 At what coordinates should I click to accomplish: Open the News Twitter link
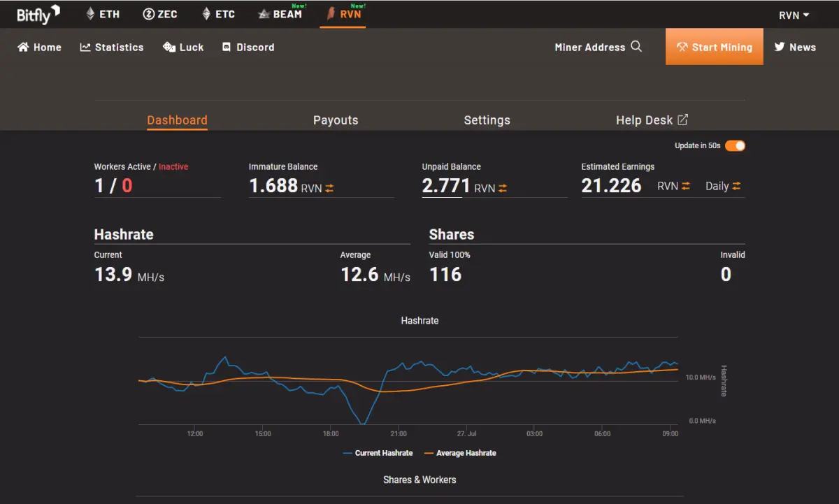tap(795, 48)
